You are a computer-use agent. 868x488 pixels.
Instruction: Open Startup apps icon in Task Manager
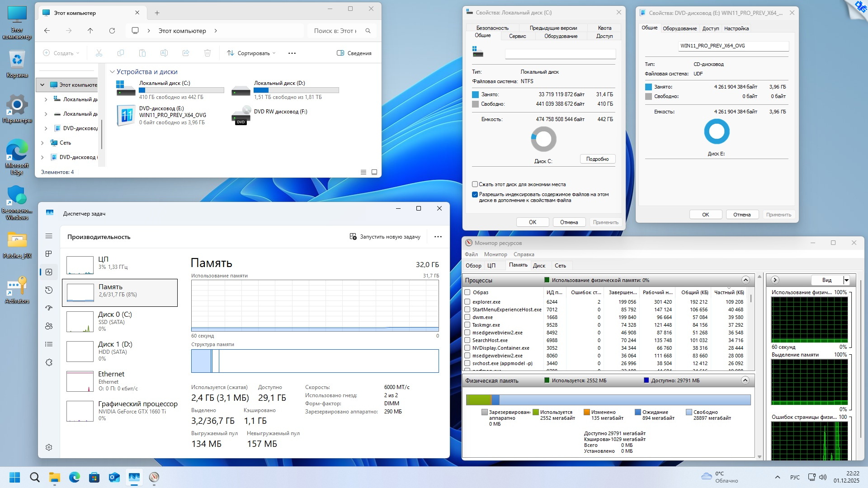[49, 308]
